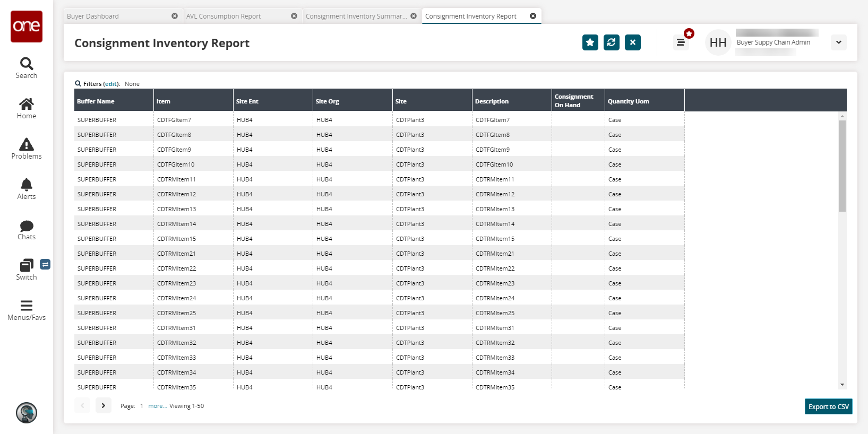
Task: Expand the user profile dropdown arrow
Action: click(x=838, y=42)
